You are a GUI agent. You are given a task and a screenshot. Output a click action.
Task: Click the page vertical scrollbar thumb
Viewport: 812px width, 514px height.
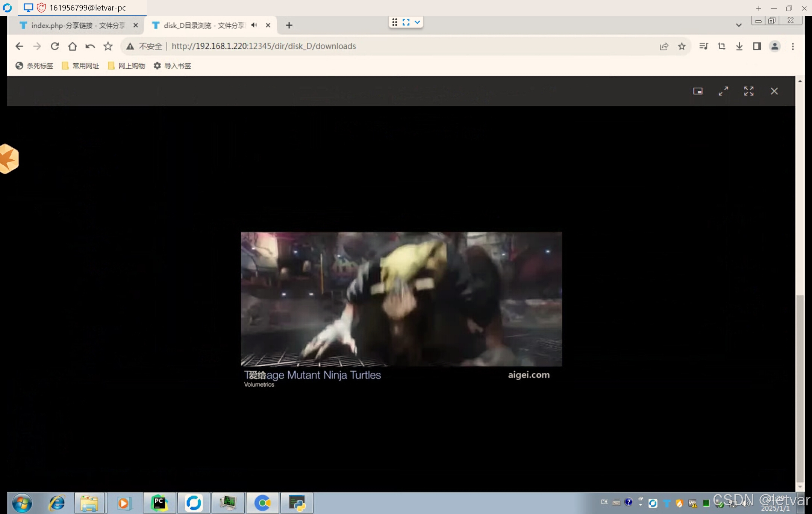800,389
